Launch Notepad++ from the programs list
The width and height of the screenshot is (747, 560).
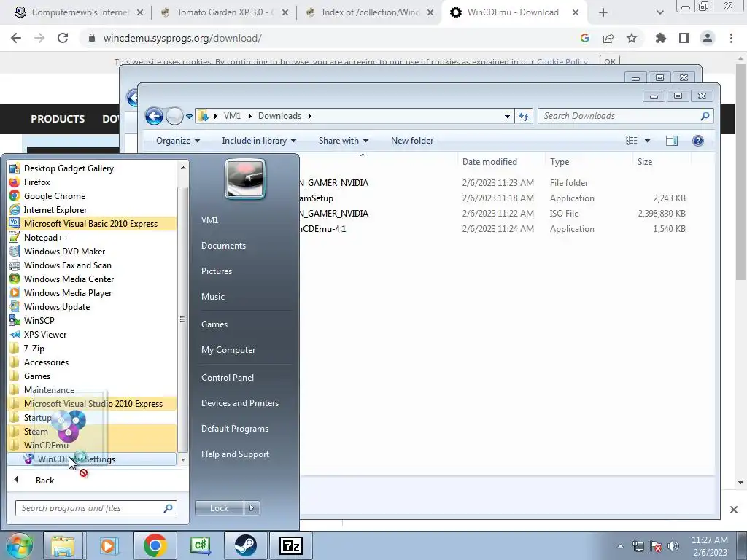(x=46, y=237)
